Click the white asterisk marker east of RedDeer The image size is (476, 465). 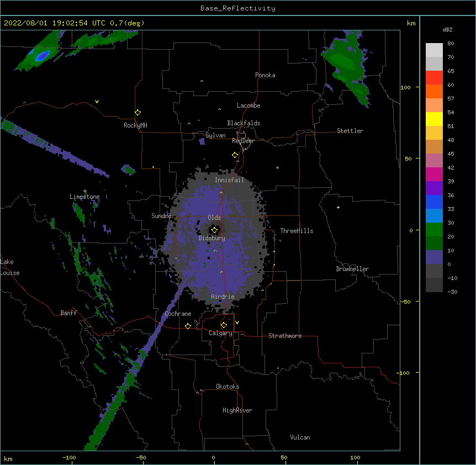277,167
